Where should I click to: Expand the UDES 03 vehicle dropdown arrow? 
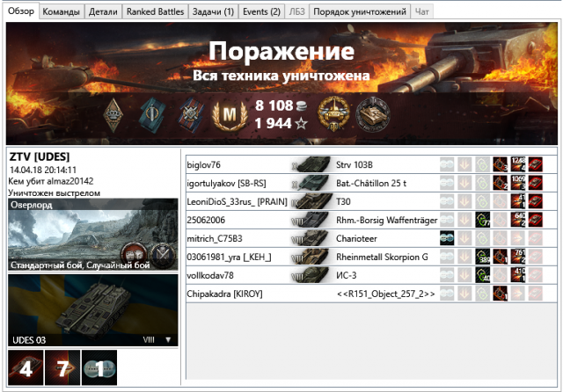pyautogui.click(x=168, y=338)
